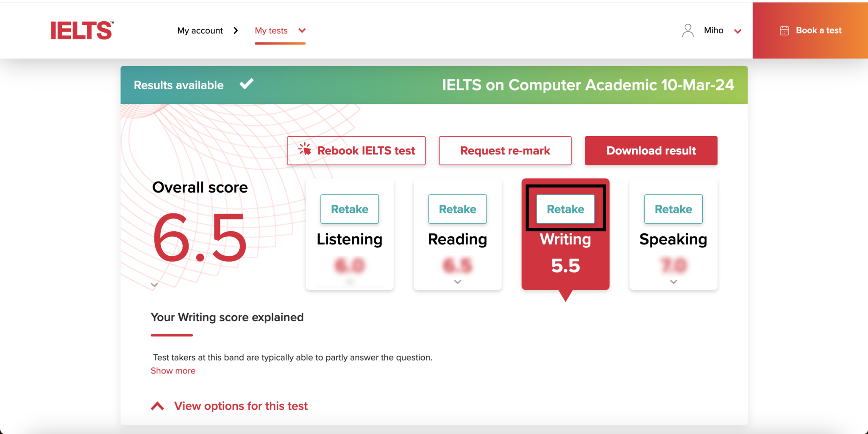Expand the Speaking score details chevron
The width and height of the screenshot is (868, 434).
click(x=673, y=281)
